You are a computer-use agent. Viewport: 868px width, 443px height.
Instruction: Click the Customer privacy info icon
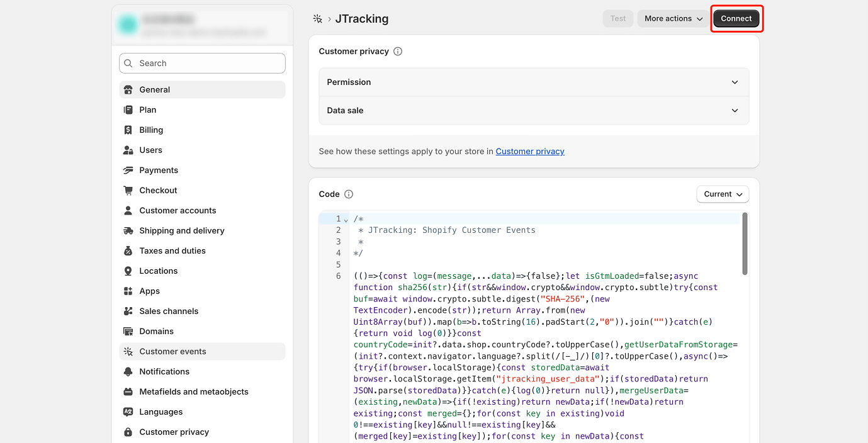click(398, 52)
